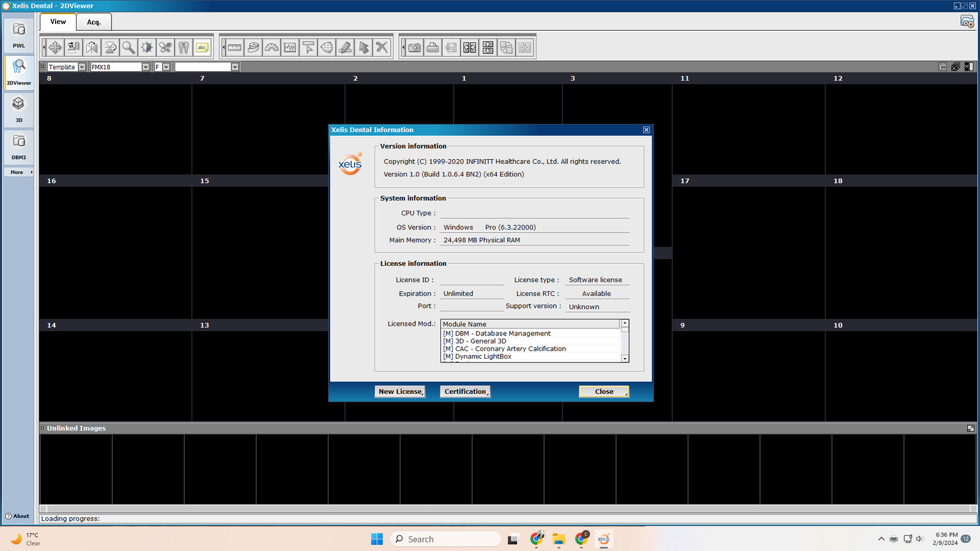The image size is (980, 551).
Task: Click the taskbar Search box
Action: click(445, 539)
